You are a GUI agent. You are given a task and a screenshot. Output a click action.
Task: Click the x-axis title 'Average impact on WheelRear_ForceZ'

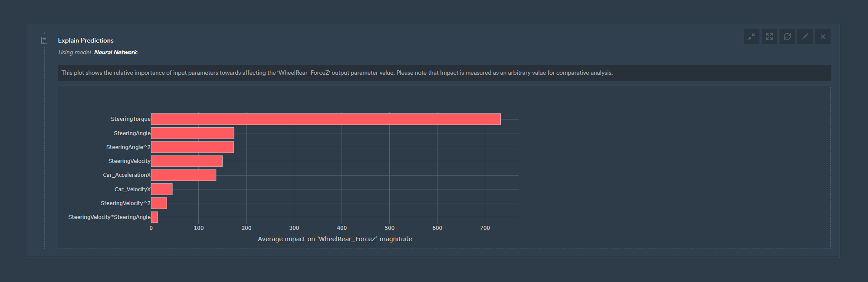coord(335,239)
